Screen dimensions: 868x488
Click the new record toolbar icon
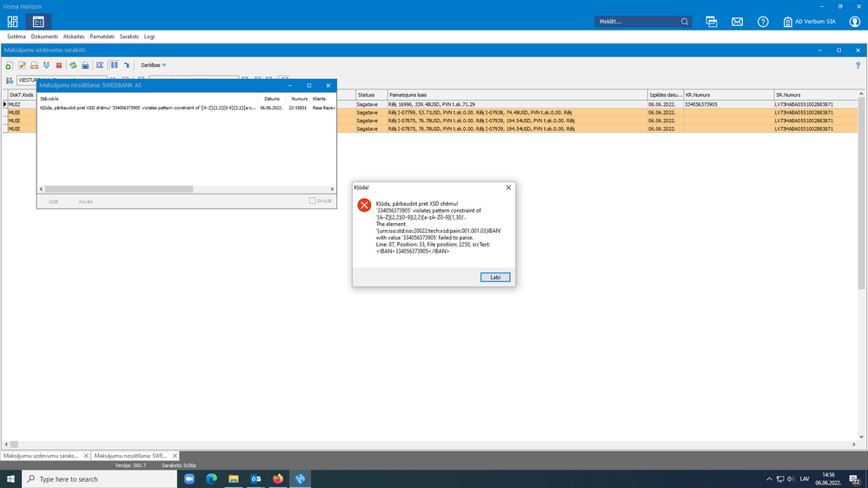point(10,65)
